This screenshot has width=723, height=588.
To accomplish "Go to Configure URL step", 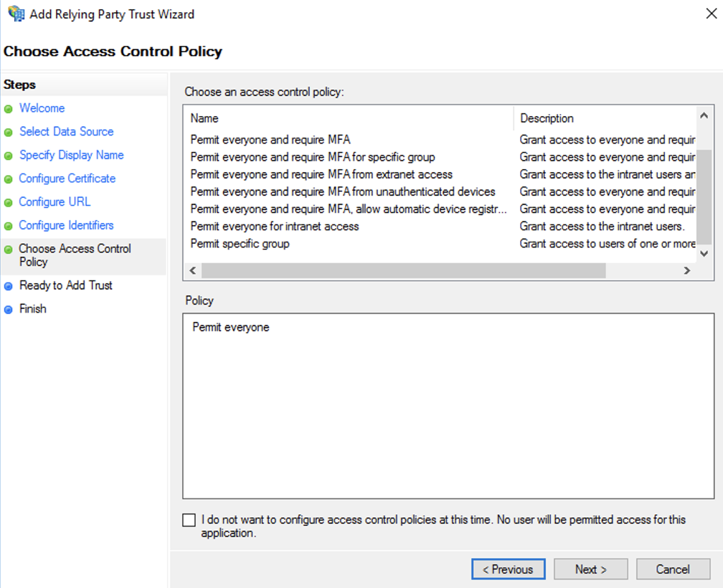I will [x=55, y=201].
